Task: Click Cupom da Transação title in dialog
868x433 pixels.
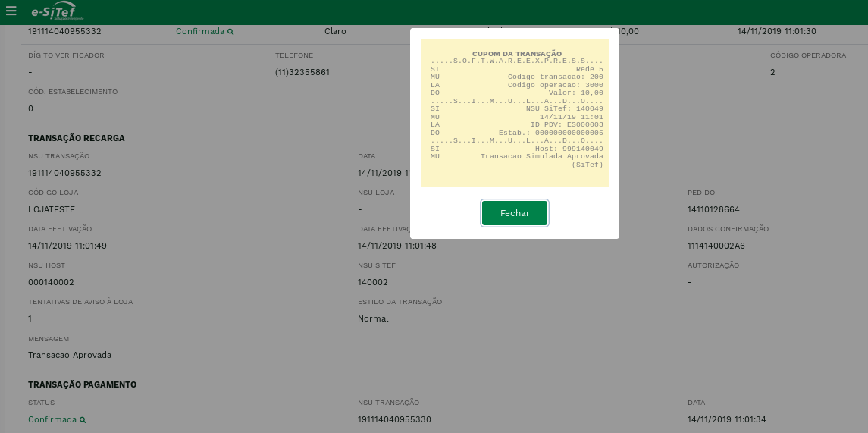Action: (x=517, y=54)
